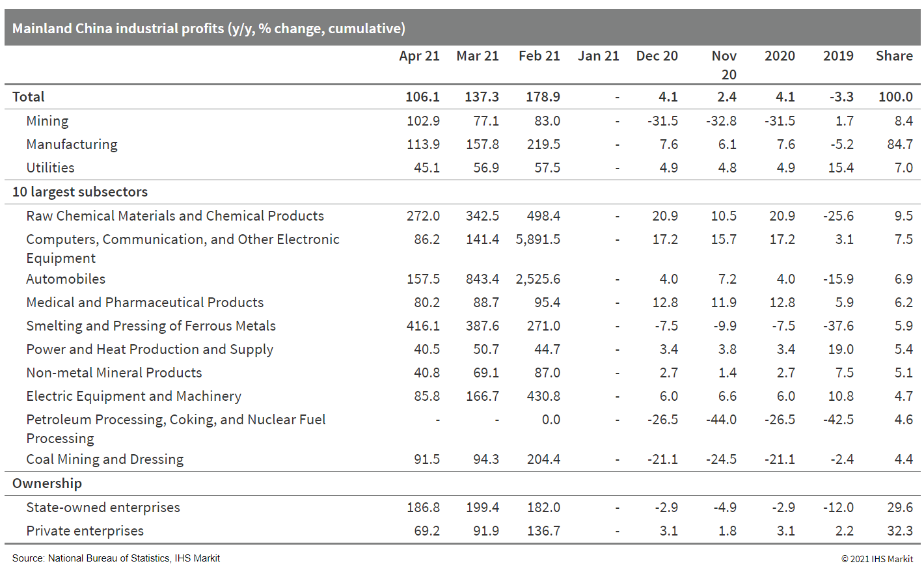This screenshot has width=924, height=570.
Task: Click the 'Private enterprises' row label
Action: [x=85, y=531]
